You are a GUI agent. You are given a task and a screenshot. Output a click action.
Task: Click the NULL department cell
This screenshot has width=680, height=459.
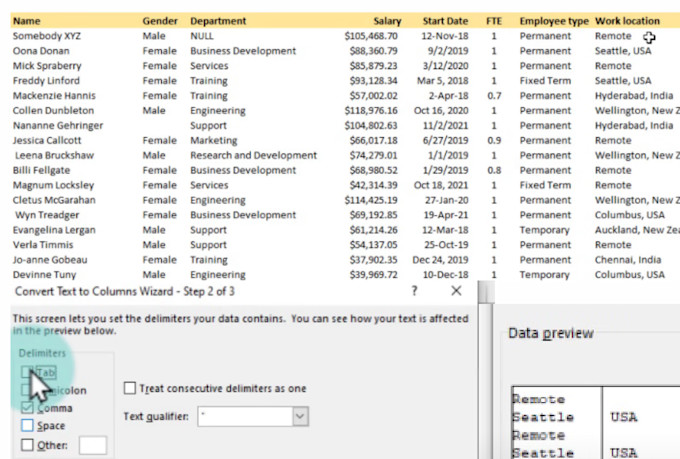tap(202, 36)
